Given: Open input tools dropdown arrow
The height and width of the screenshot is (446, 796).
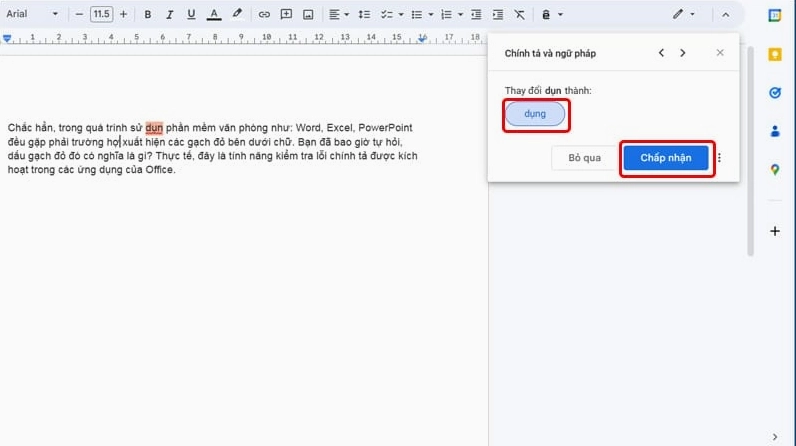Looking at the screenshot, I should (x=560, y=15).
